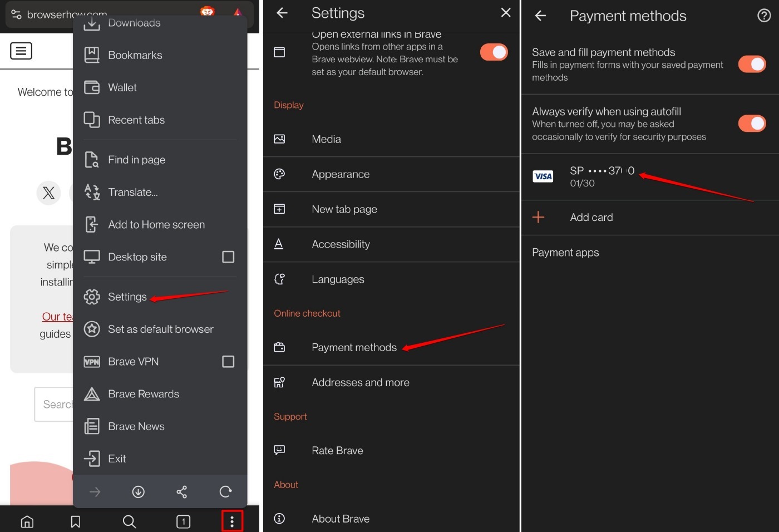Open saved card SP ending 01/30
Screen dimensions: 779x532
click(650, 177)
